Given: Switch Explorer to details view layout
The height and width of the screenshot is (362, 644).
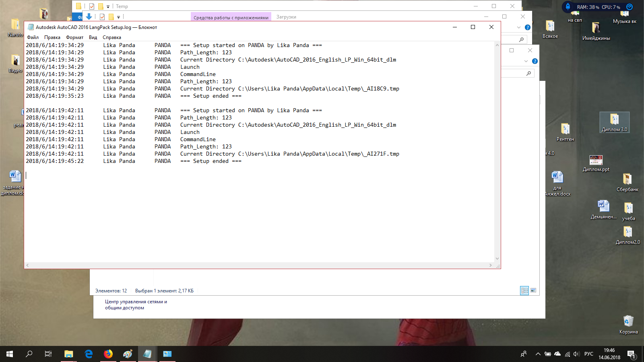Looking at the screenshot, I should click(x=524, y=290).
